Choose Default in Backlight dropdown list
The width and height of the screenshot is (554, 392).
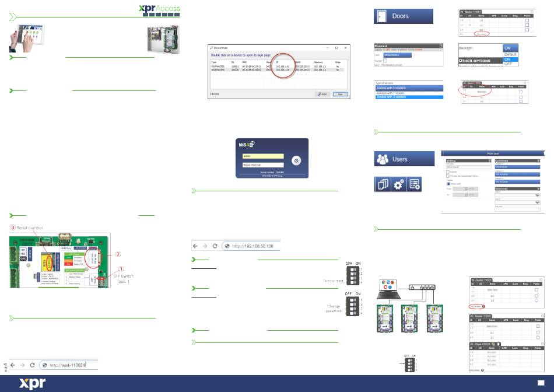510,54
